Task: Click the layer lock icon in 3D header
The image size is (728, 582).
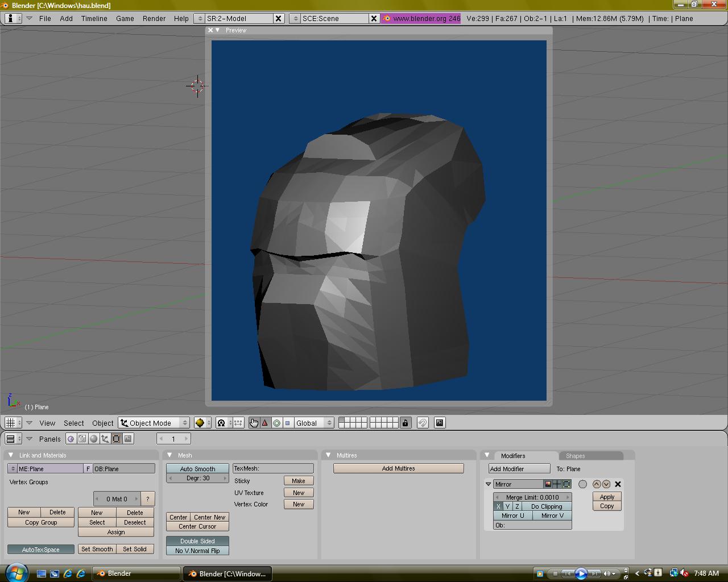Action: (405, 423)
